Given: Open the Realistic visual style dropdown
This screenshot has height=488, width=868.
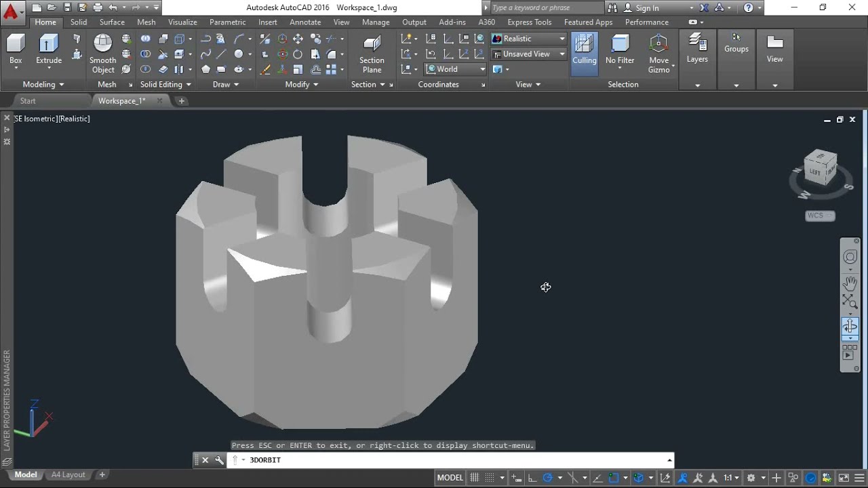Looking at the screenshot, I should tap(529, 39).
